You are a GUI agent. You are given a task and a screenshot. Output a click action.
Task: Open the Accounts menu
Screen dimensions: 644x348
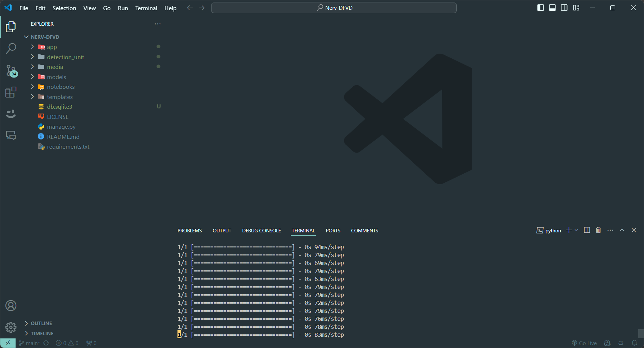tap(11, 306)
